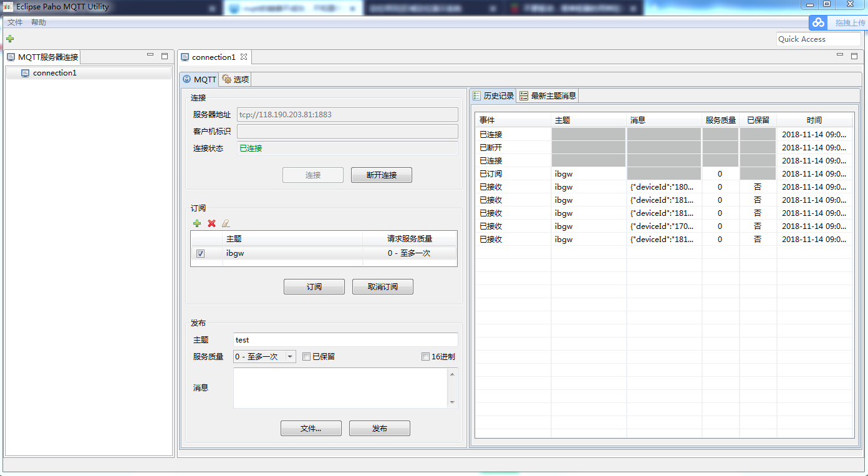Select the 已断开 history row
Image resolution: width=868 pixels, height=476 pixels.
click(x=664, y=148)
